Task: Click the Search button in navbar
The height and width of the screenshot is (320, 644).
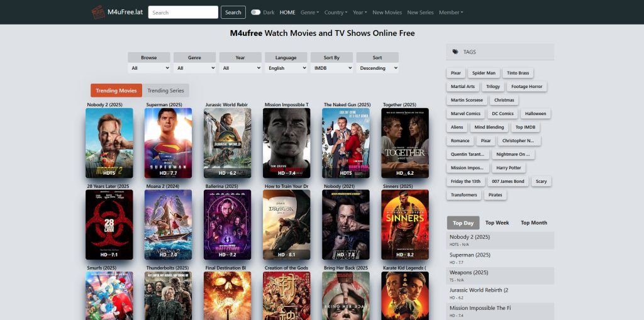Action: coord(233,12)
